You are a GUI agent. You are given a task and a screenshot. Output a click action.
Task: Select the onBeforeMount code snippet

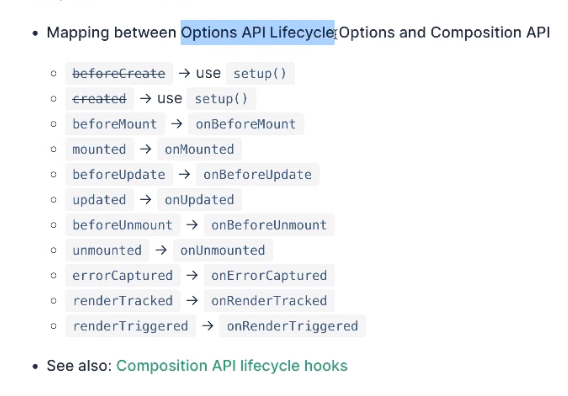(x=246, y=124)
